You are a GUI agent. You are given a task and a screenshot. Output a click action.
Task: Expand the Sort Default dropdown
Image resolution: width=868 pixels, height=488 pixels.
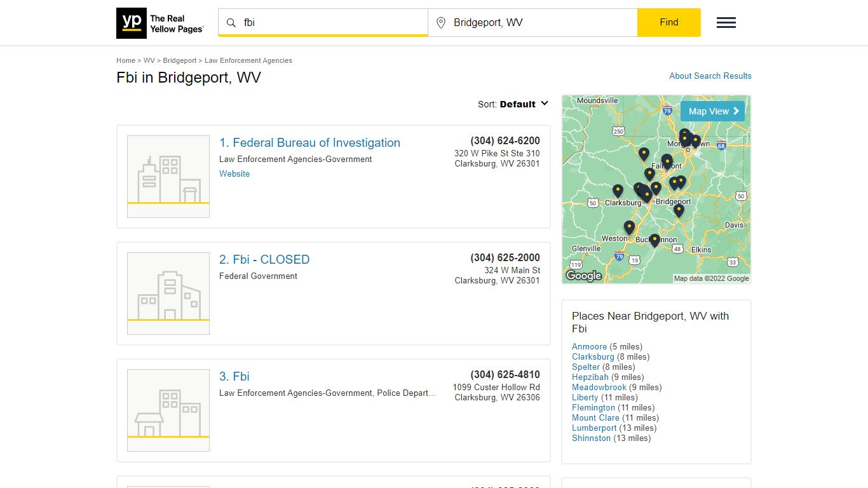(513, 104)
